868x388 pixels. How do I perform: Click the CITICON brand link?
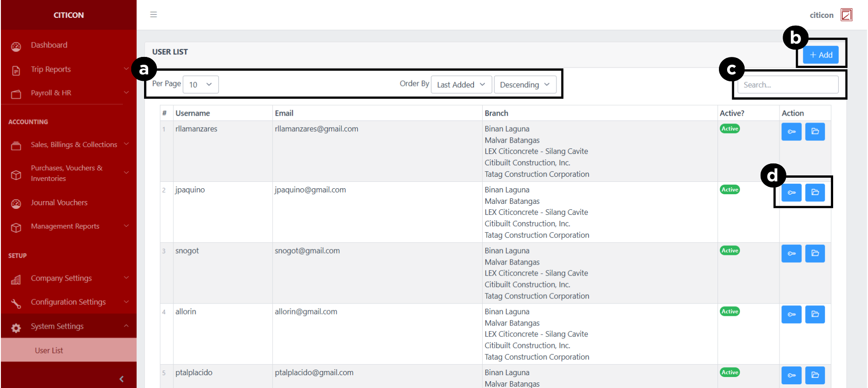point(69,15)
